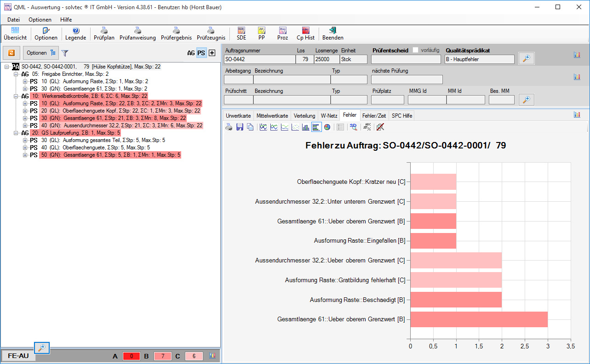Toggle the PS level button

tap(201, 53)
